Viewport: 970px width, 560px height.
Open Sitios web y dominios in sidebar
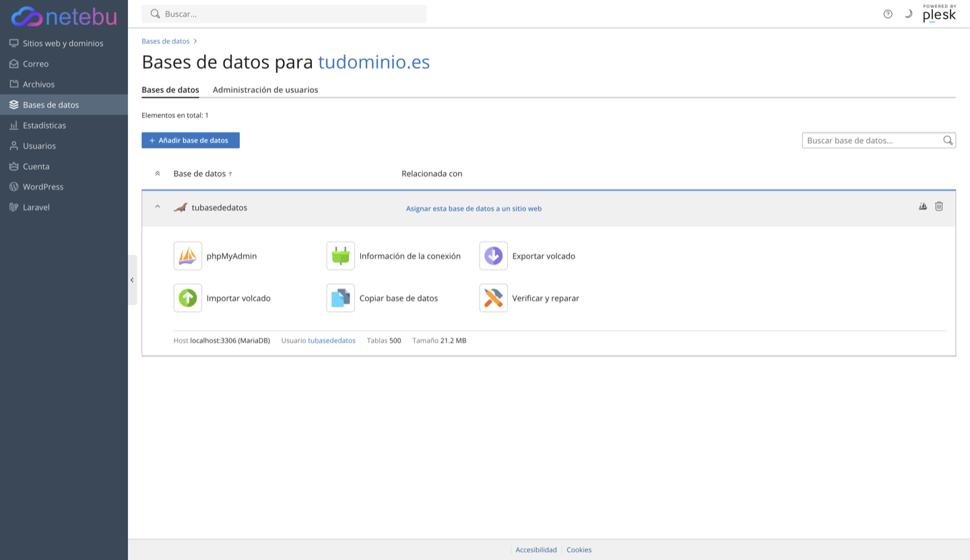(x=64, y=43)
